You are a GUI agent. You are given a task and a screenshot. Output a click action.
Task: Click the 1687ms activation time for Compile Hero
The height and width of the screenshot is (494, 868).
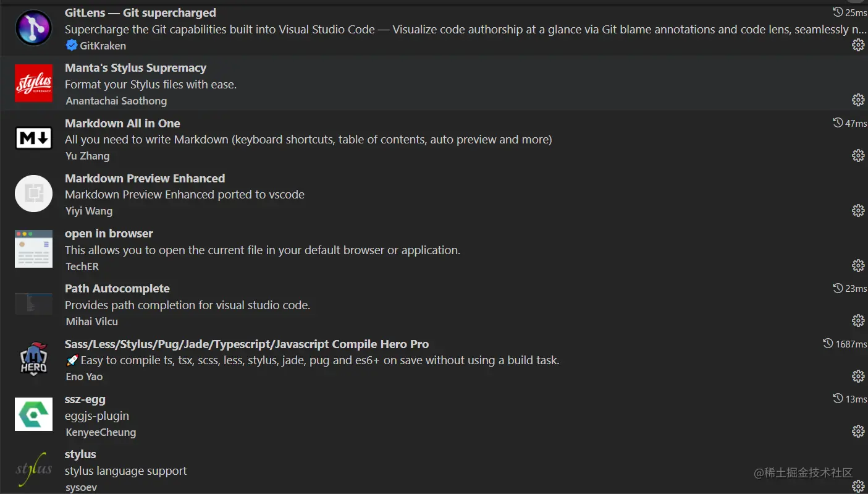[x=845, y=344]
